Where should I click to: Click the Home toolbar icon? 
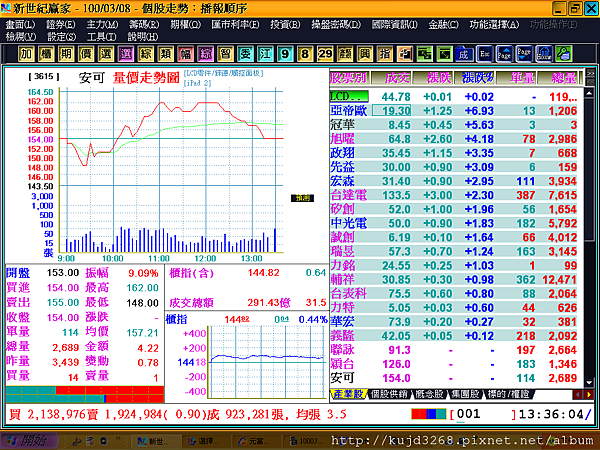(x=544, y=54)
